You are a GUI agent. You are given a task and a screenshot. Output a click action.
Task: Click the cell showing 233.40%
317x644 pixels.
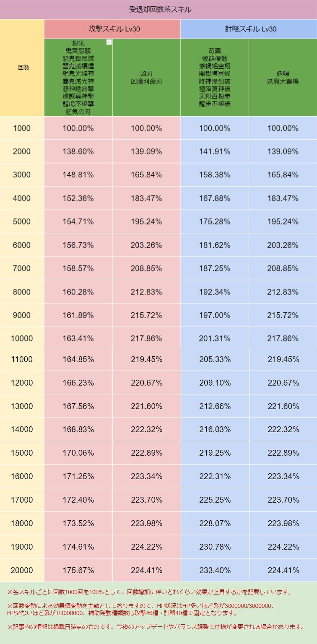pos(215,570)
